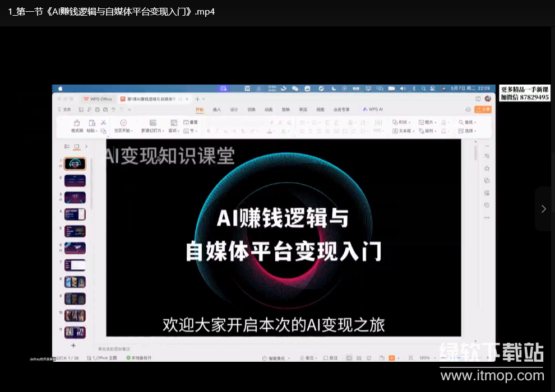Viewport: 555px width, 392px height.
Task: Switch to outline view in the side panel
Action: (x=67, y=147)
